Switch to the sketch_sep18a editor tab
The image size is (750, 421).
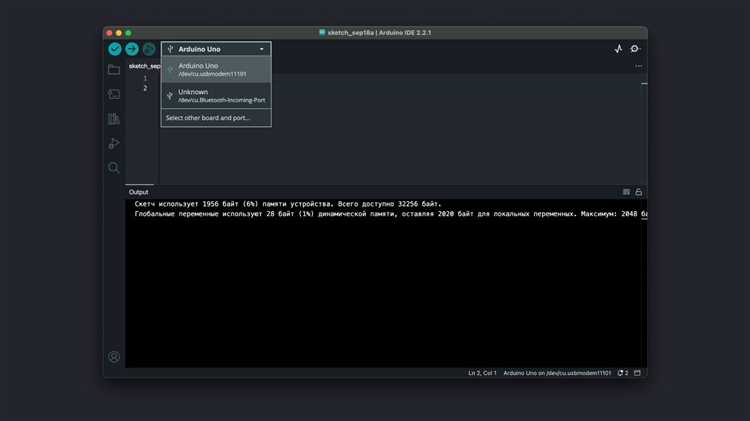[x=144, y=66]
